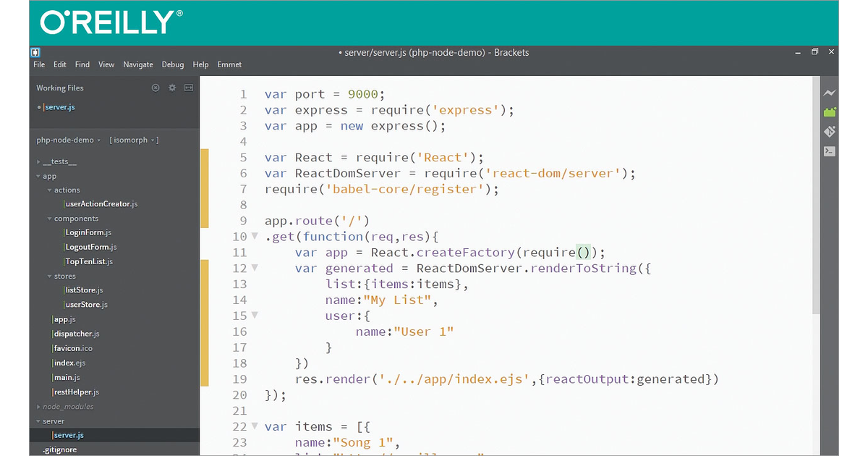Image resolution: width=868 pixels, height=456 pixels.
Task: Open main.js file
Action: [x=67, y=377]
